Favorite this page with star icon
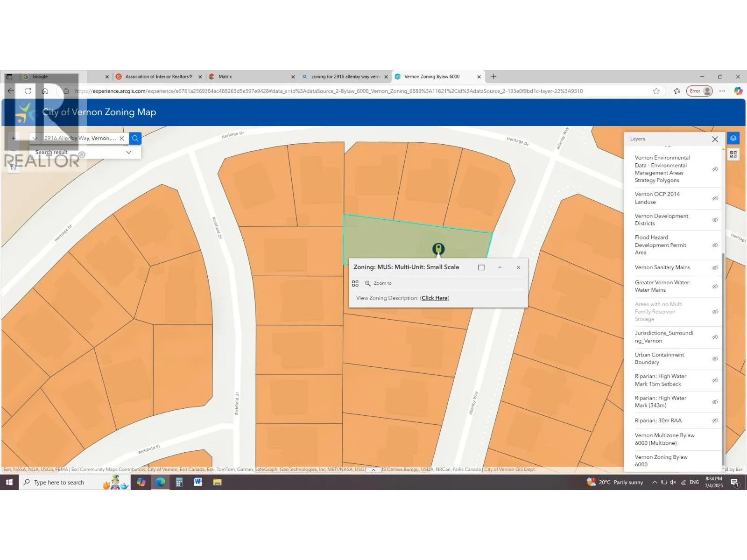Image resolution: width=747 pixels, height=560 pixels. pyautogui.click(x=656, y=91)
